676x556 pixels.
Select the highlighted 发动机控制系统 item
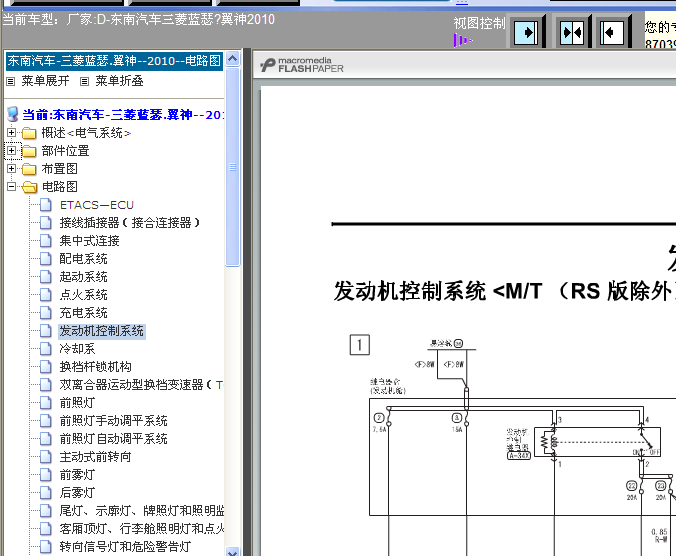click(x=102, y=331)
